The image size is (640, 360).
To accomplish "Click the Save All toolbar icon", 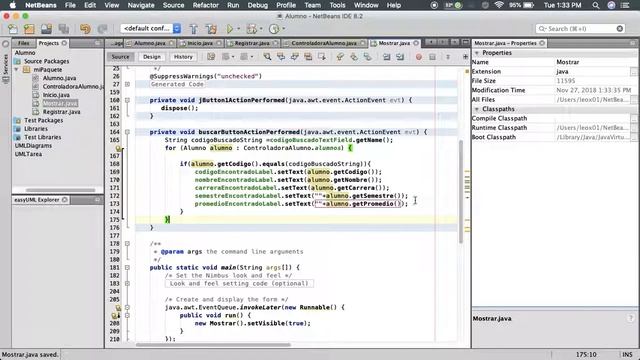I will tap(63, 29).
